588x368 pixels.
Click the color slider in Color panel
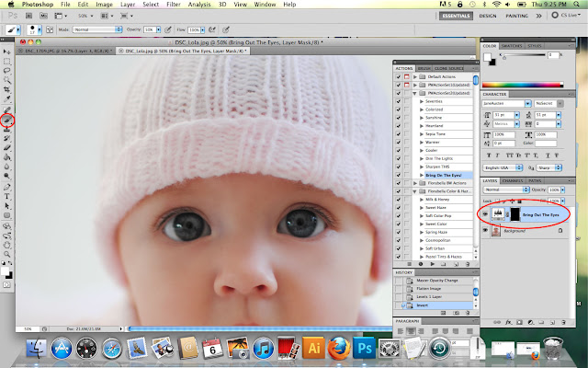[524, 55]
